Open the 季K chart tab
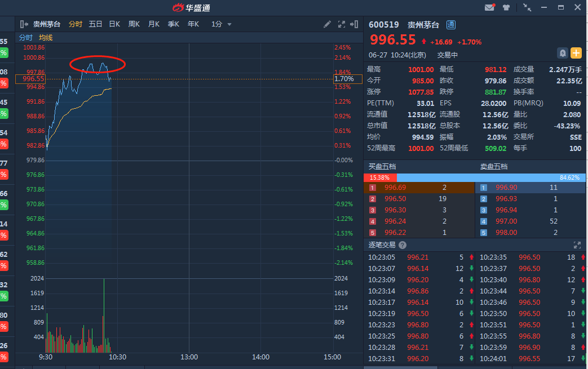This screenshot has width=588, height=369. click(173, 24)
